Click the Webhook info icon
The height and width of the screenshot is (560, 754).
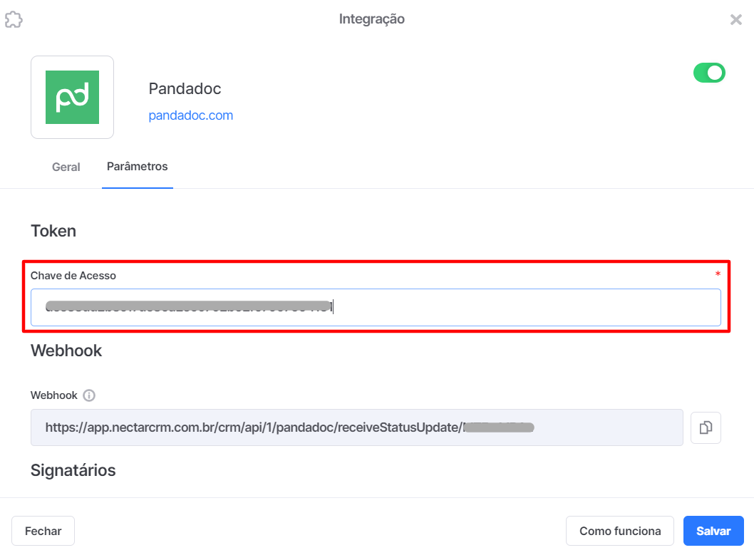point(89,395)
